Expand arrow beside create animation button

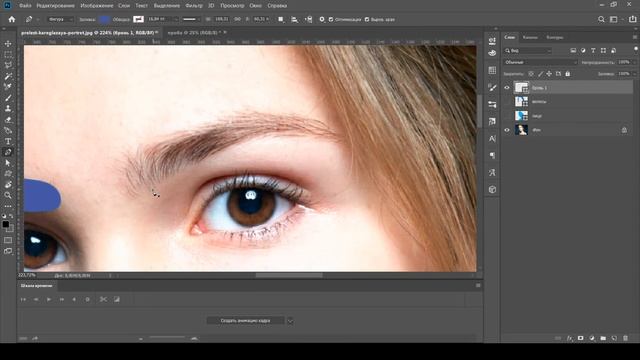pyautogui.click(x=290, y=321)
